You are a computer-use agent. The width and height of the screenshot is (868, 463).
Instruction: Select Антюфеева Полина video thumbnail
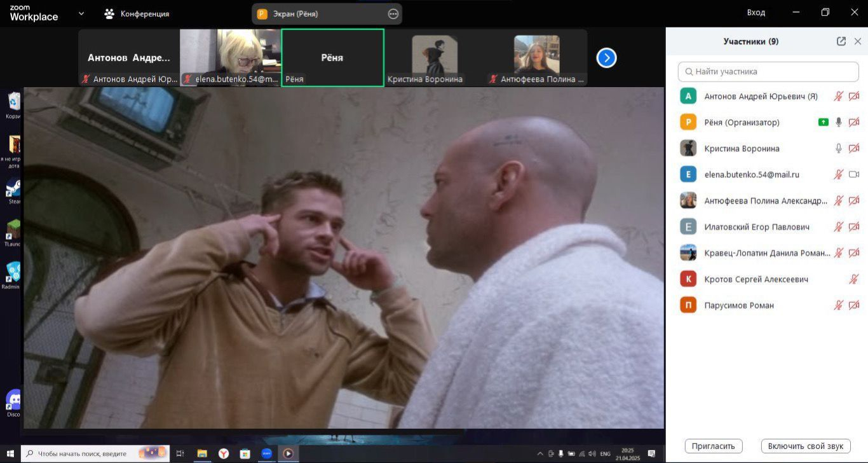(x=536, y=58)
